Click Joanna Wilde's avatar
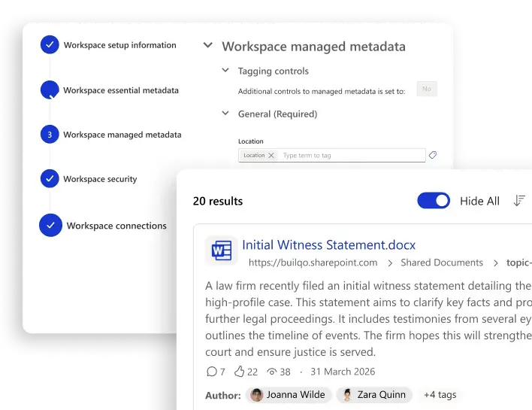The width and height of the screenshot is (532, 410). pos(257,395)
